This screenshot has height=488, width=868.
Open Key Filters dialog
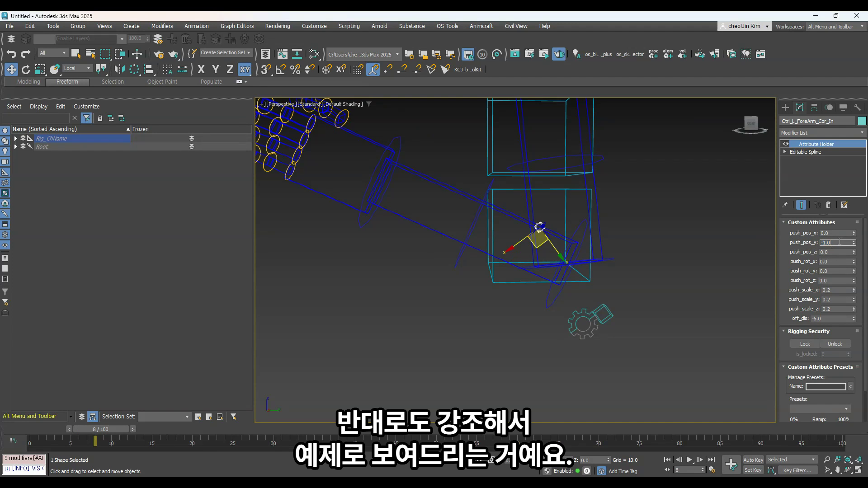click(x=797, y=470)
